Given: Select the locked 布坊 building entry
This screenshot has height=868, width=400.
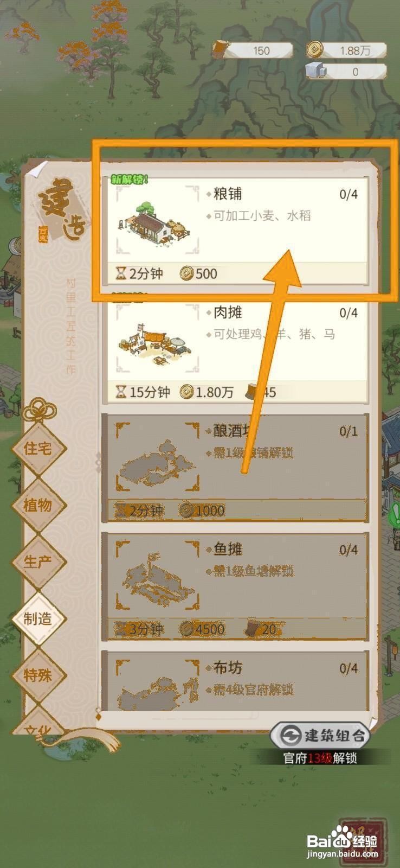Looking at the screenshot, I should pyautogui.click(x=235, y=681).
